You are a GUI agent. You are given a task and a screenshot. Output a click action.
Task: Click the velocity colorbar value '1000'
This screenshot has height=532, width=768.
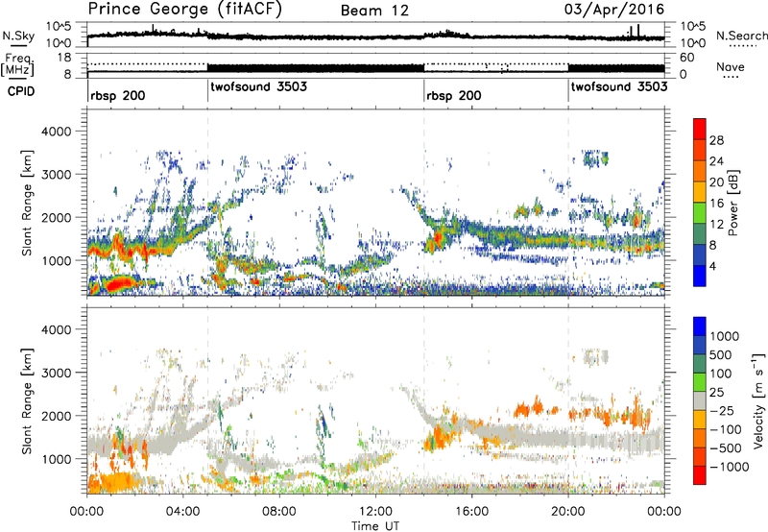pos(725,336)
